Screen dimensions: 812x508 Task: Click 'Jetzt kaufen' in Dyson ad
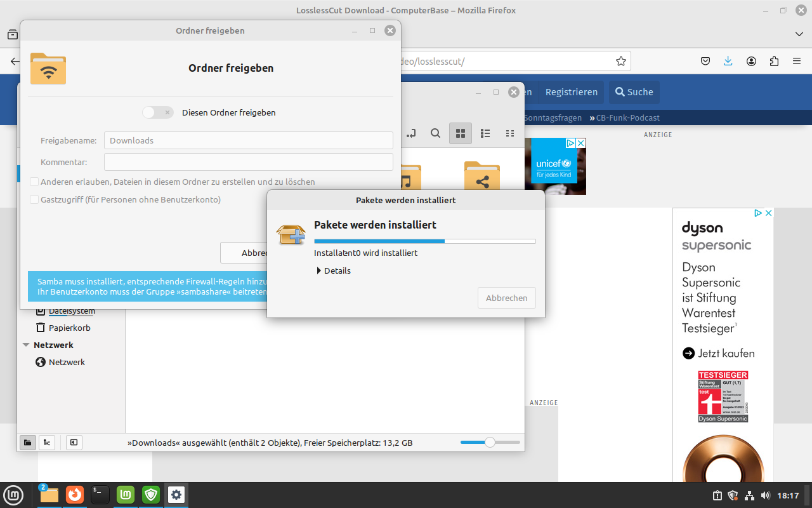(x=719, y=353)
